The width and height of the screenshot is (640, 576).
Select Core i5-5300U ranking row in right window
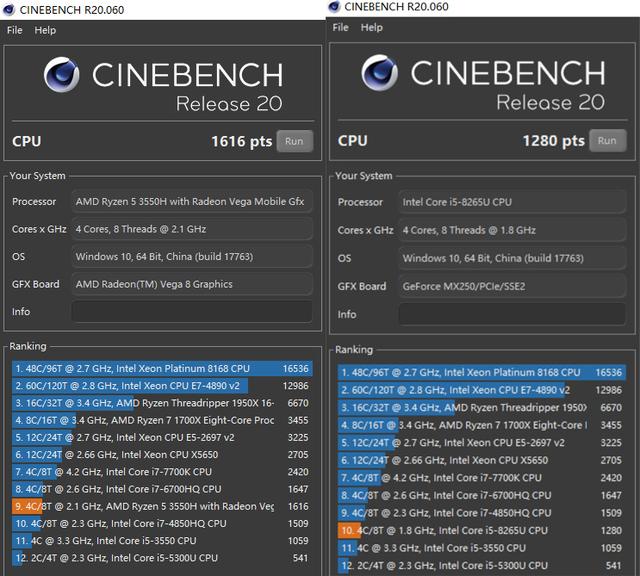pos(482,565)
